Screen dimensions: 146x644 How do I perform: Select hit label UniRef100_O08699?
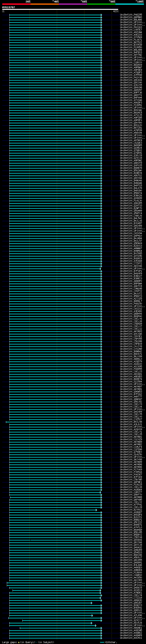click(x=131, y=198)
